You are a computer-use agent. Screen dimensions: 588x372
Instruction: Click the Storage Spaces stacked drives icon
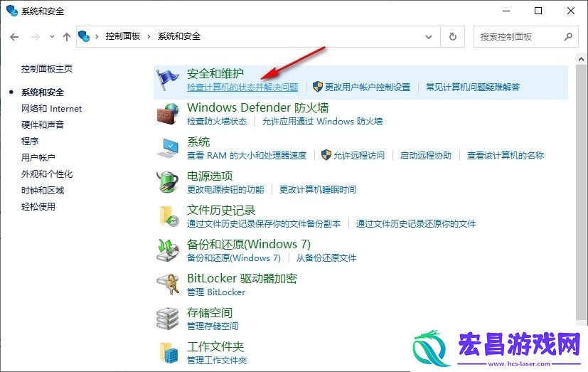[x=167, y=319]
